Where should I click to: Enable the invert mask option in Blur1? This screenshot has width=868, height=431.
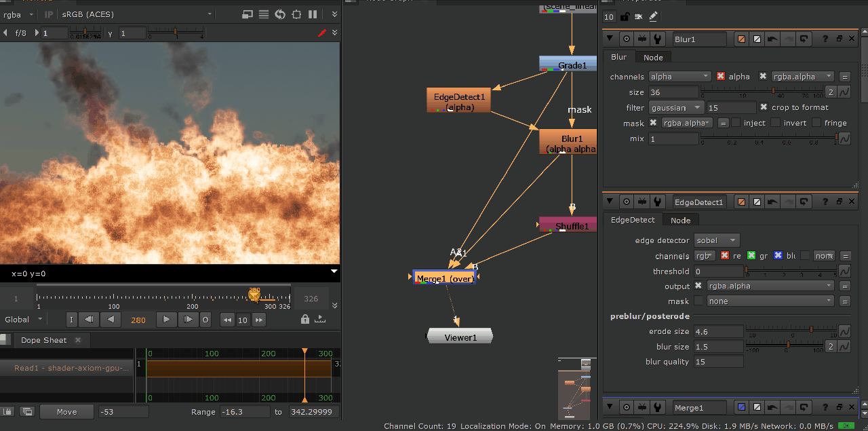point(776,122)
